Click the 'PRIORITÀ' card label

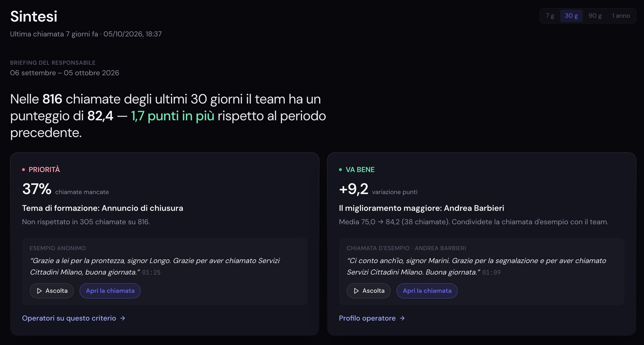(44, 170)
